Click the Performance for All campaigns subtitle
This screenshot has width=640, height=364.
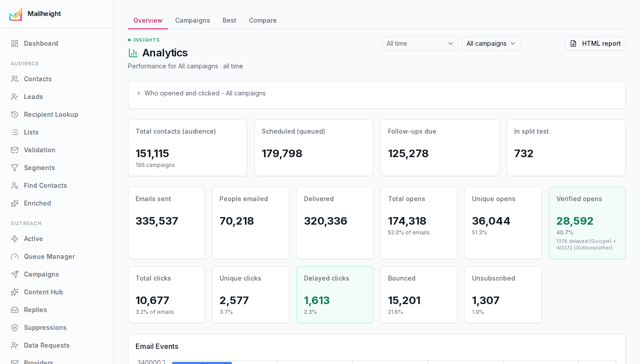click(x=185, y=66)
